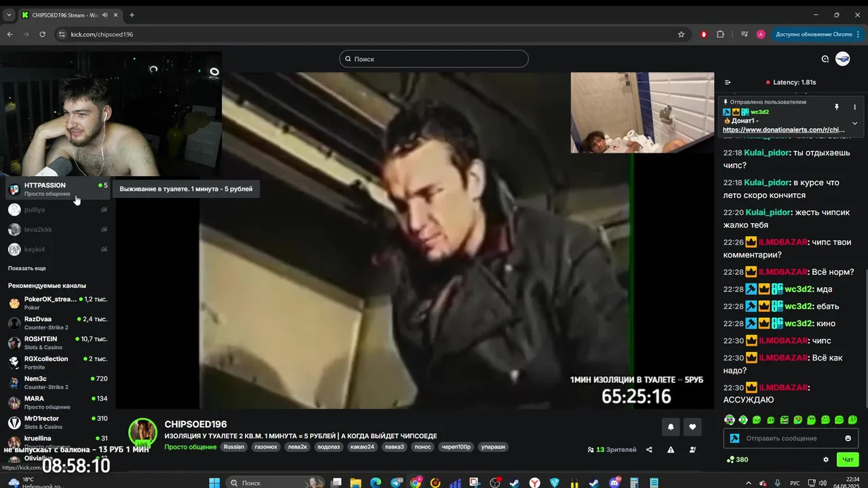
Task: Open ROSHTEIN recommended channel
Action: (58, 343)
